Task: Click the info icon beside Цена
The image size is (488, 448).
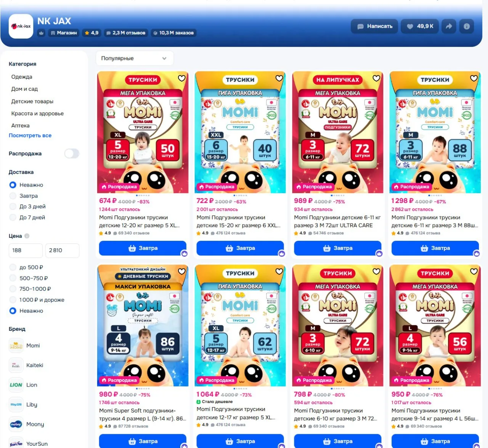Action: tap(27, 236)
